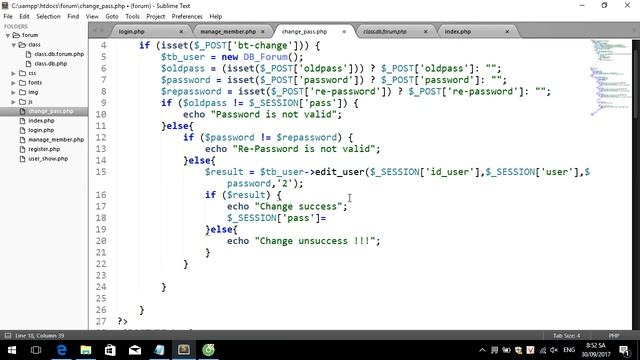Open the Find menu
Viewport: 640px width, 360px height.
(x=73, y=17)
